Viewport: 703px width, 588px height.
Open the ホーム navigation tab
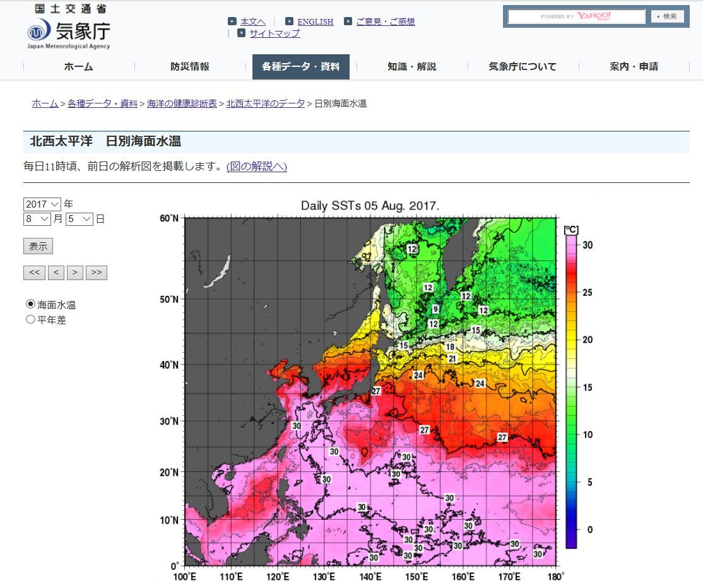[x=78, y=67]
